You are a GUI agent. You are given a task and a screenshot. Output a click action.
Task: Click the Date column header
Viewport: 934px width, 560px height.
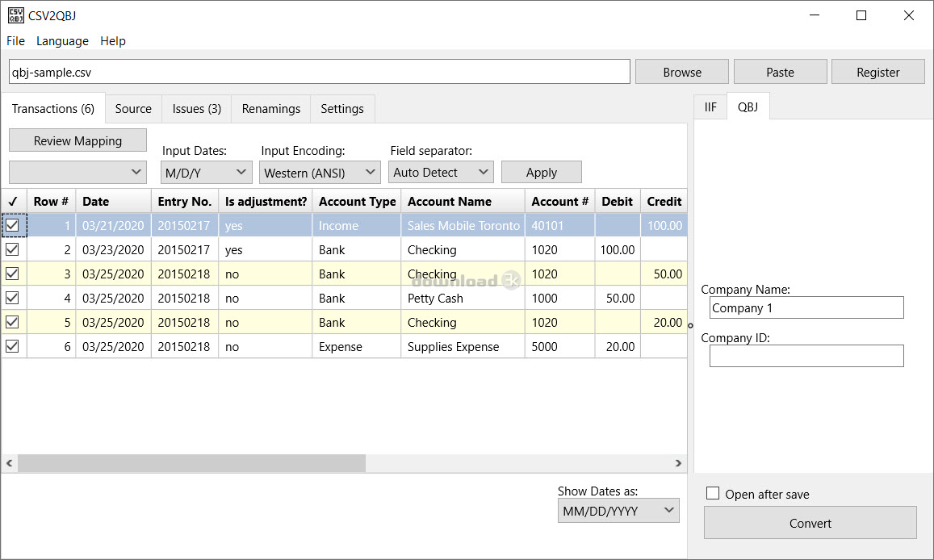(113, 201)
